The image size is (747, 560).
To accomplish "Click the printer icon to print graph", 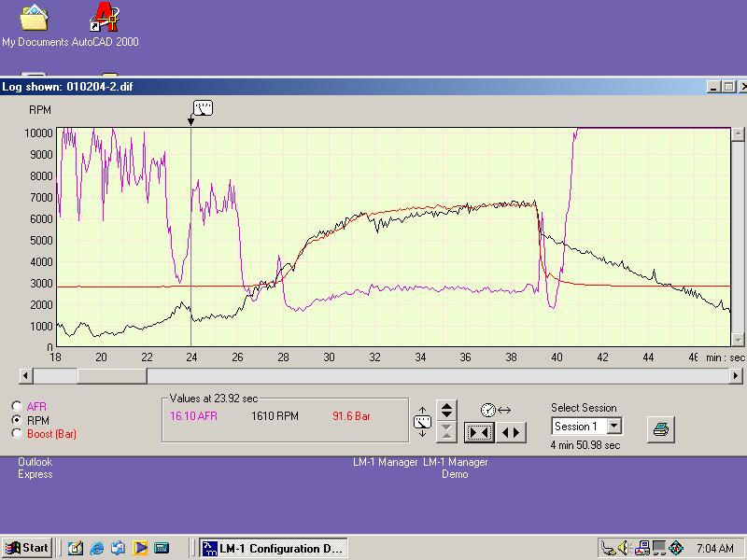I will [x=660, y=429].
